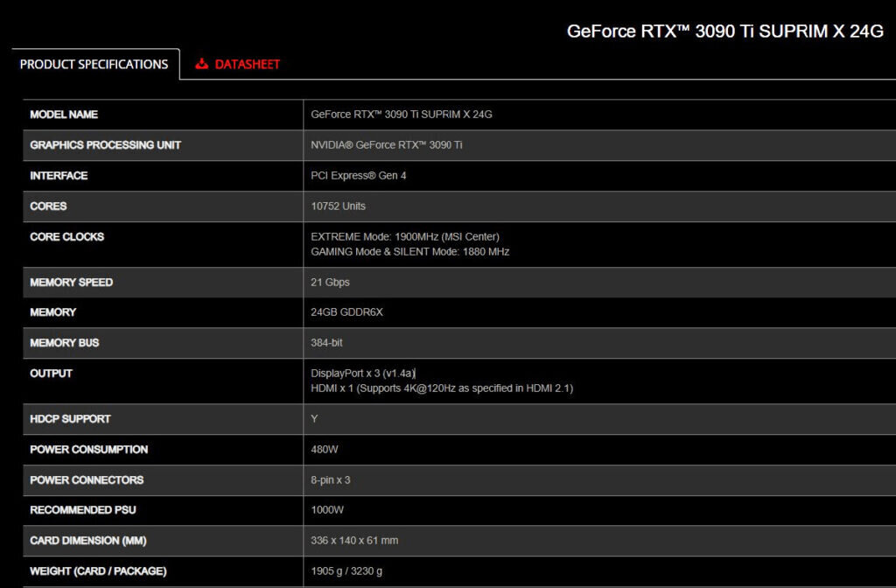Select the EXTREME Mode 1900MHz line
Viewport: 896px width, 588px height.
click(405, 236)
